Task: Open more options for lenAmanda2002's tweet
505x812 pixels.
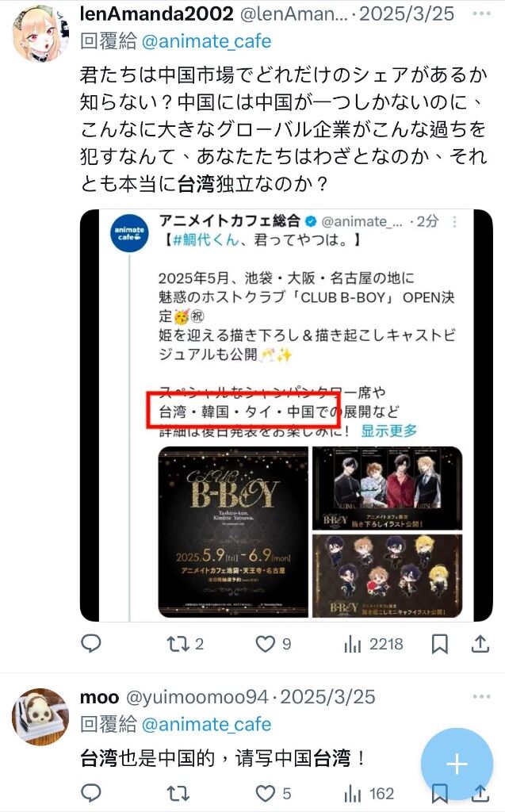Action: [x=481, y=13]
